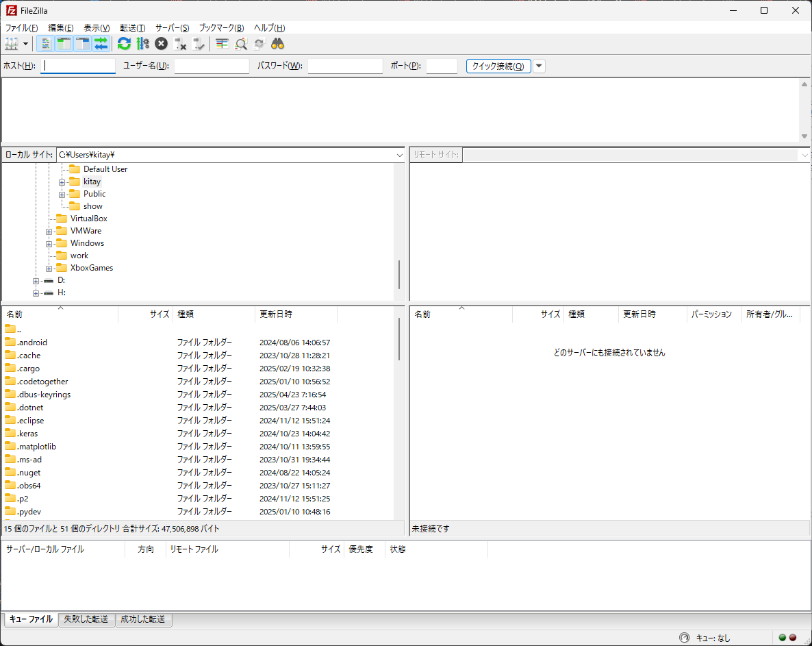Screen dimensions: 812x646
Task: Toggle synchronized browsing icon
Action: tap(259, 44)
